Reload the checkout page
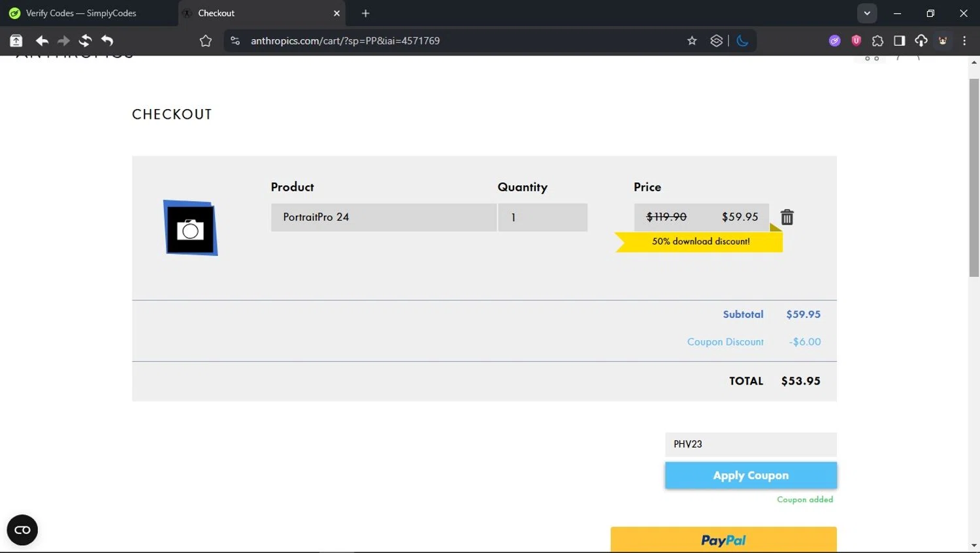 [85, 40]
